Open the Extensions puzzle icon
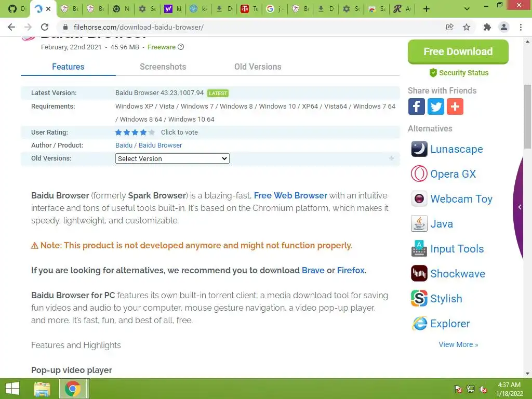Viewport: 532px width, 399px height. (x=487, y=27)
